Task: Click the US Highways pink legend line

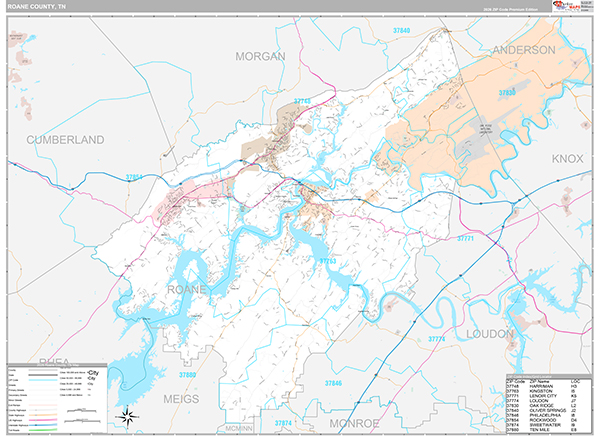Action: [43, 420]
